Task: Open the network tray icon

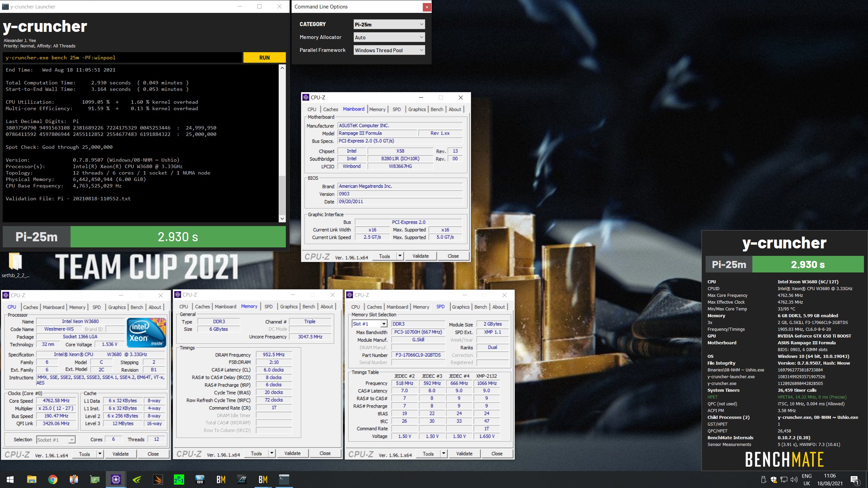Action: (x=784, y=480)
